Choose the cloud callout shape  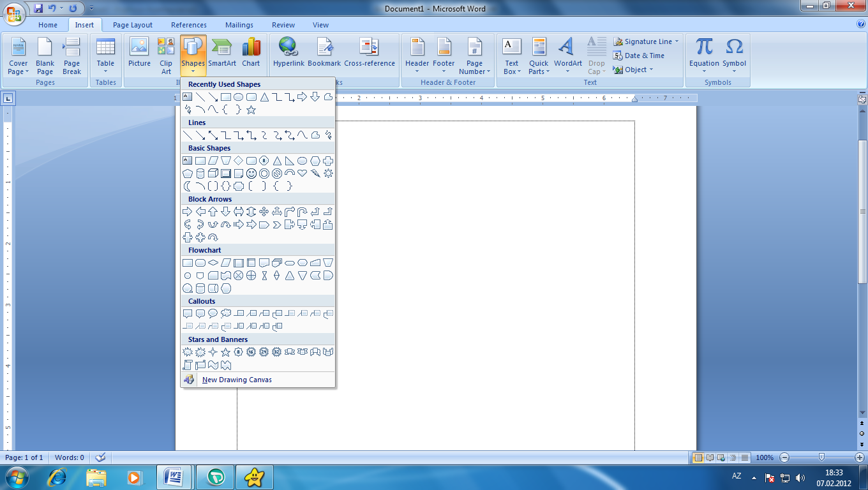[x=226, y=314]
